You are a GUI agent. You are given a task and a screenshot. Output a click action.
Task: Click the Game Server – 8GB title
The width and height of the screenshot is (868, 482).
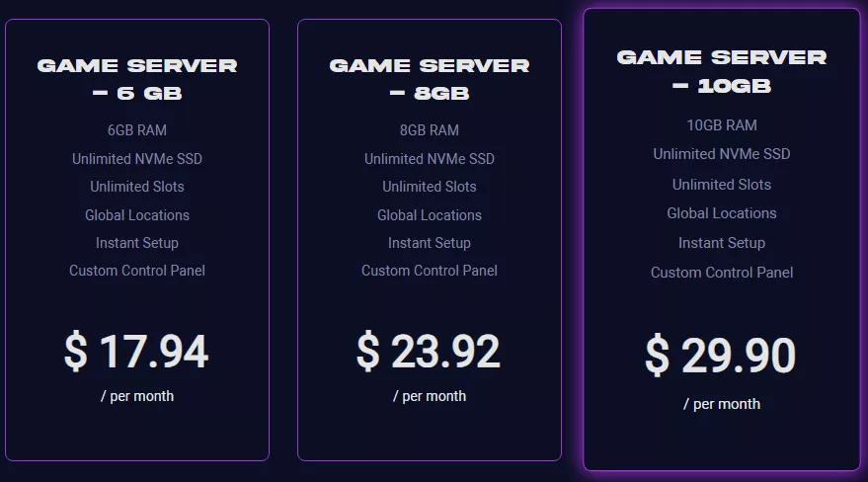[430, 79]
